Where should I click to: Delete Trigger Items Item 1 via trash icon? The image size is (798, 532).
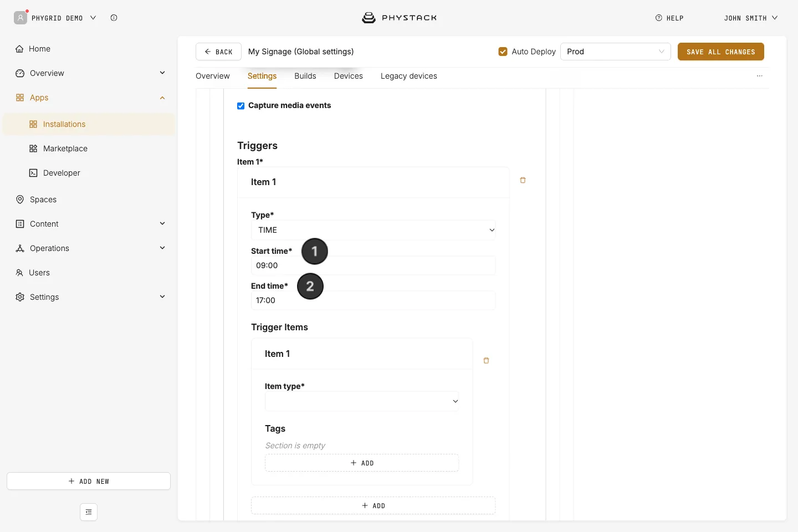point(486,360)
